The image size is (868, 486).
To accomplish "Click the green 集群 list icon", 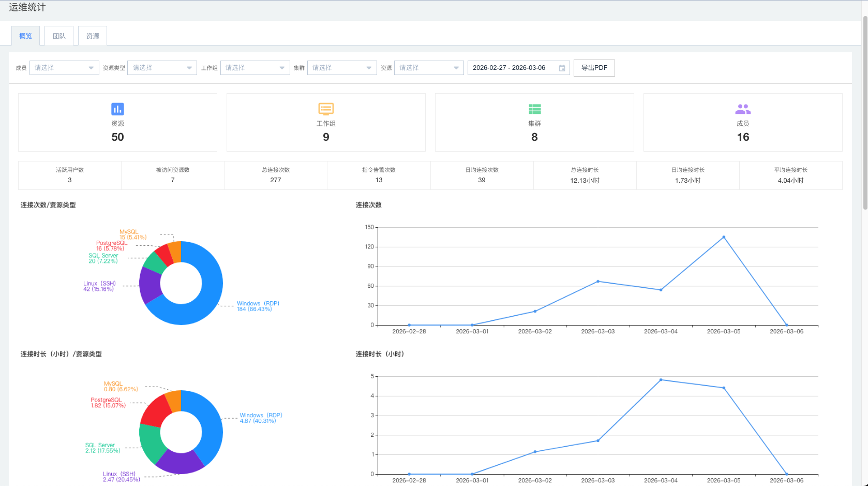I will 534,109.
